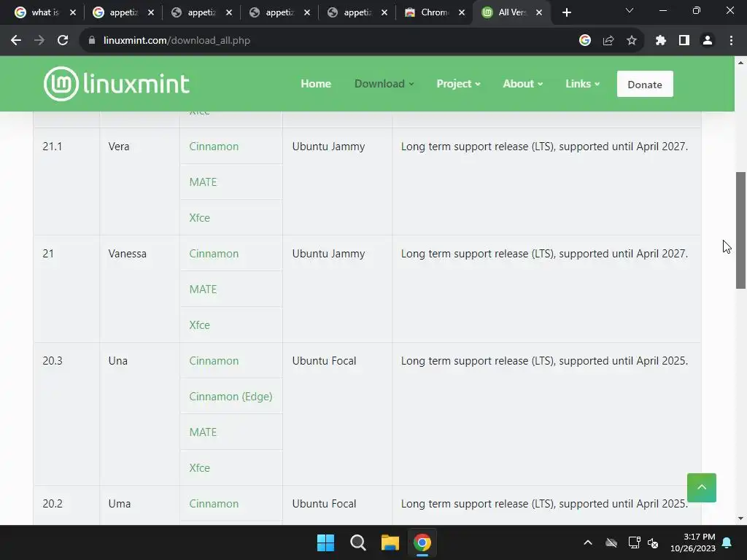Click the muted volume tray icon
Viewport: 747px width, 560px height.
[653, 542]
